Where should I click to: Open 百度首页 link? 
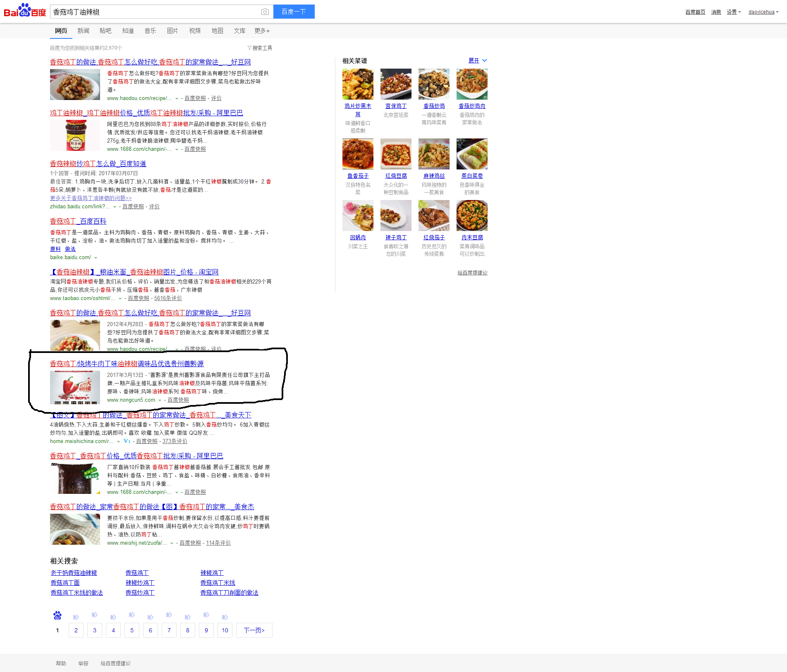coord(695,12)
